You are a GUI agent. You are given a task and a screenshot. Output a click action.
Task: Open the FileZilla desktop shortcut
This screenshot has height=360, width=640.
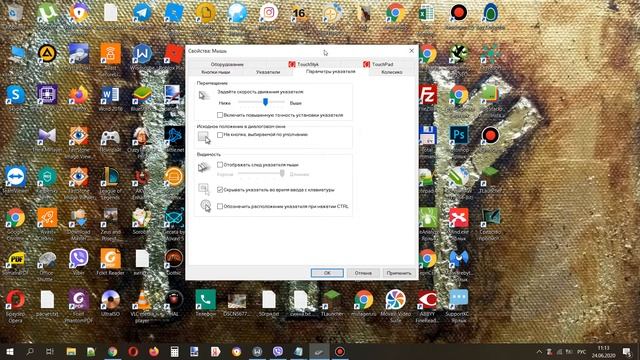point(427,95)
